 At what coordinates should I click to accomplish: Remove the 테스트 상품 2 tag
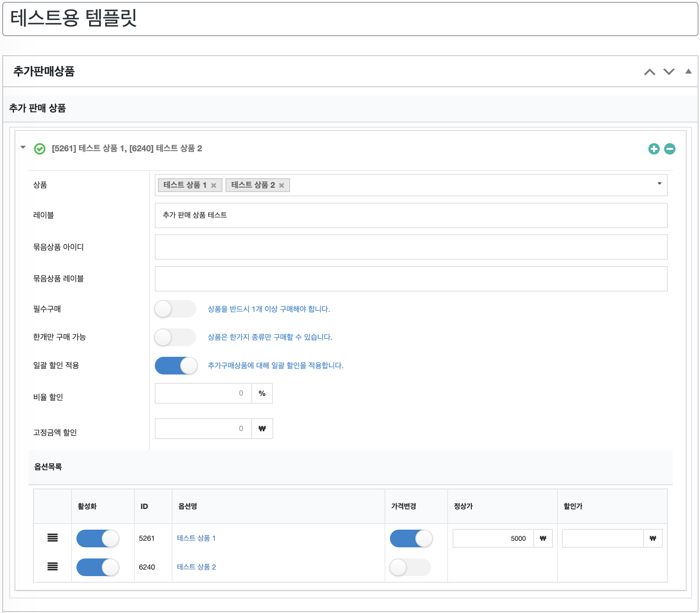click(282, 186)
